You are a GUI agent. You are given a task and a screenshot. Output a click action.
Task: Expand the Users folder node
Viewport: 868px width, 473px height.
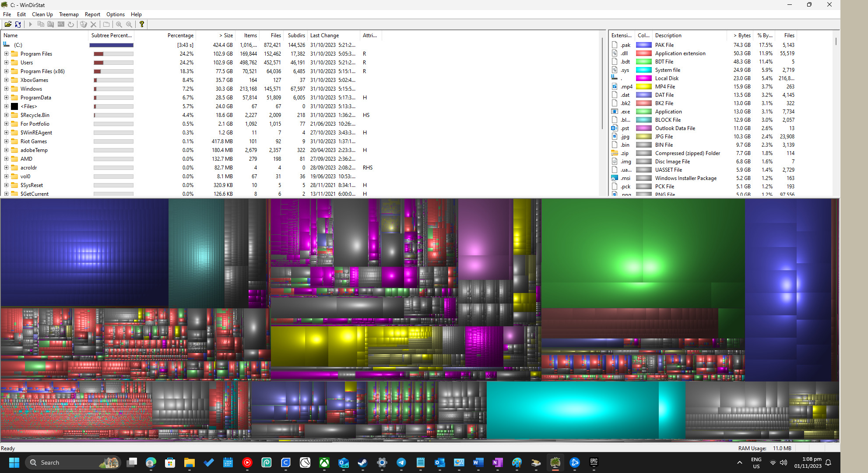tap(6, 63)
